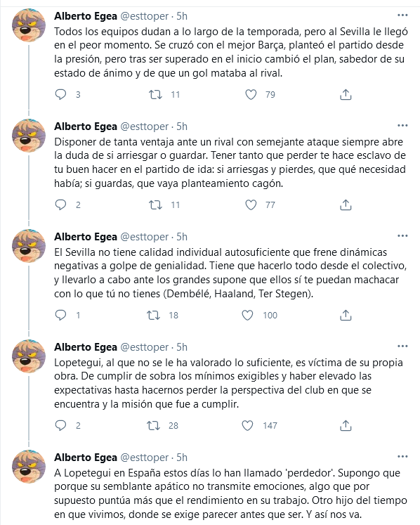Like the tweet with 147 likes
The width and height of the screenshot is (420, 525).
[247, 425]
